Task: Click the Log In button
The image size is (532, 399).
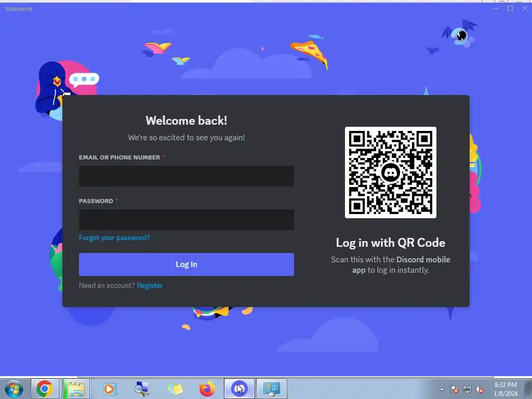Action: click(187, 264)
